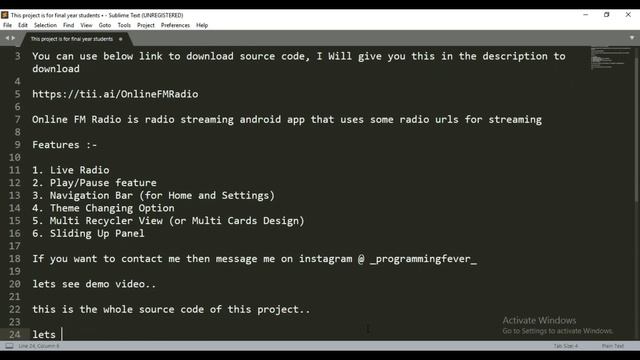
Task: Click line number 18 in the gutter
Action: coord(15,259)
